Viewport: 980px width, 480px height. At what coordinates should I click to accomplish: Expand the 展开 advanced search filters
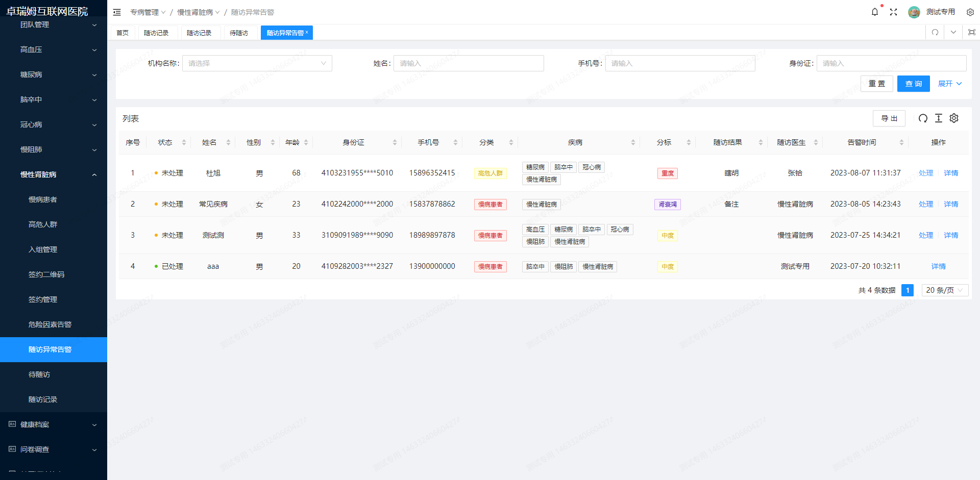[949, 84]
